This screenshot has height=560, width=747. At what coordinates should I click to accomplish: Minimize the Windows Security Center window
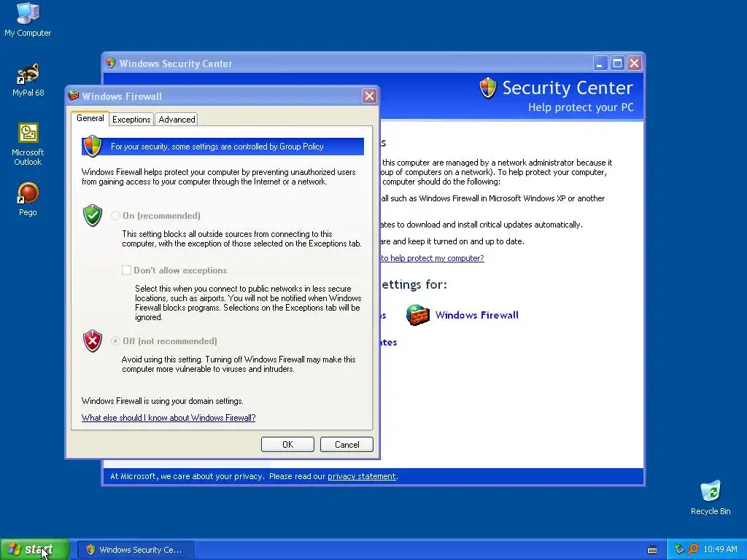(600, 63)
